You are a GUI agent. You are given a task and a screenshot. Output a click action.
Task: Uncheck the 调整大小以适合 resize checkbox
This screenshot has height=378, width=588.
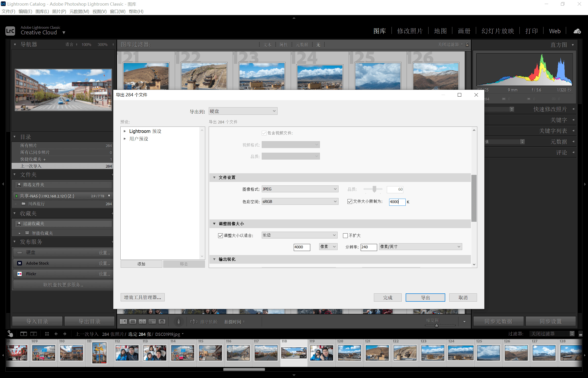pos(220,235)
